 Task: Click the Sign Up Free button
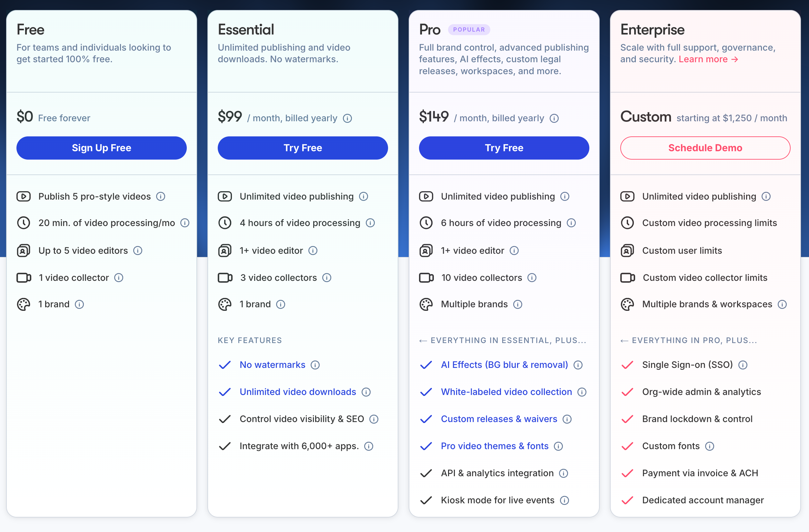101,148
